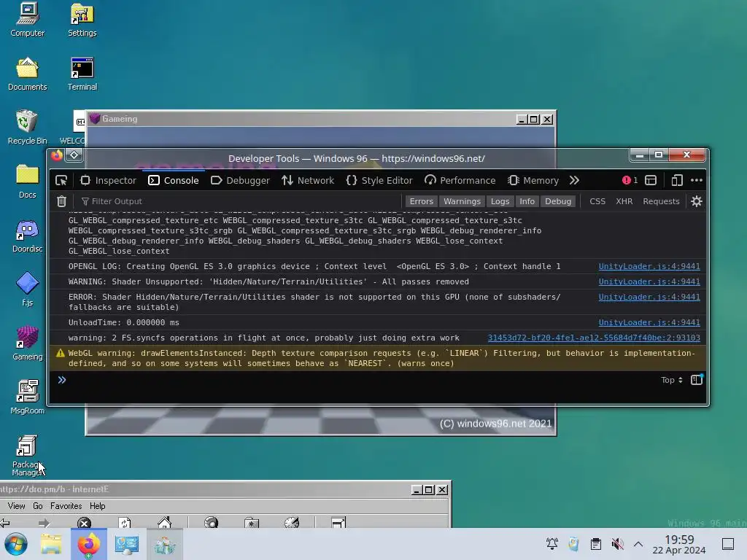This screenshot has width=747, height=560.
Task: Toggle the Logs filter
Action: point(500,201)
